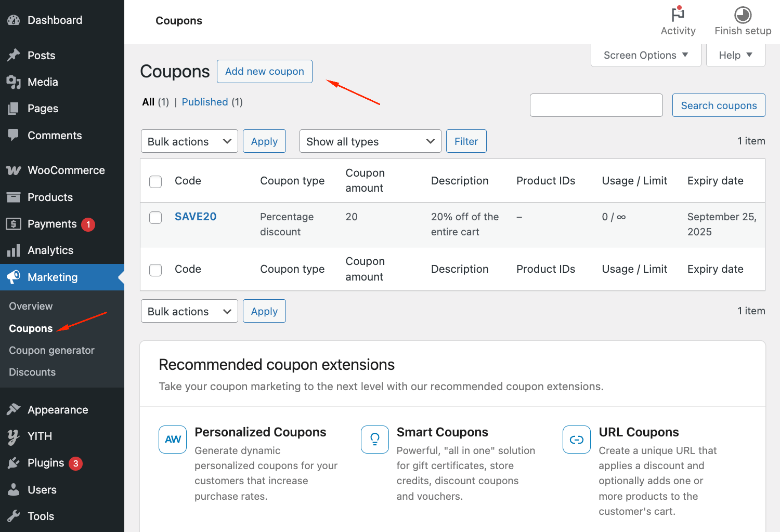Open Coupon generator in Marketing submenu
The width and height of the screenshot is (780, 532).
[51, 350]
